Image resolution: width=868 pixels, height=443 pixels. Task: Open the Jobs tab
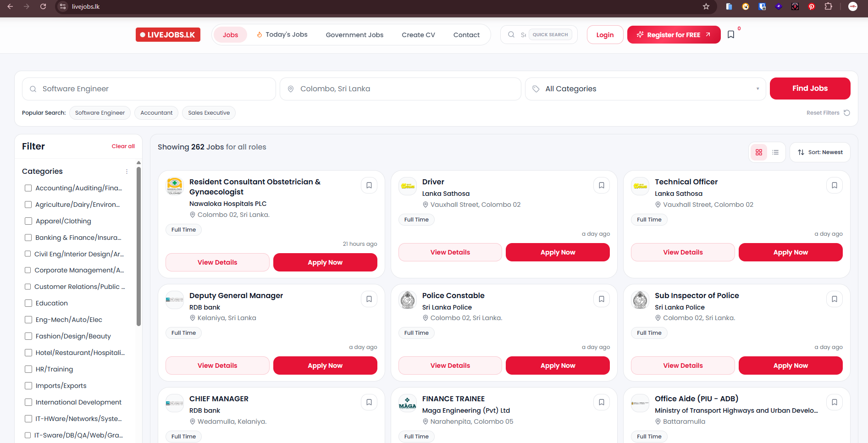[x=230, y=35]
